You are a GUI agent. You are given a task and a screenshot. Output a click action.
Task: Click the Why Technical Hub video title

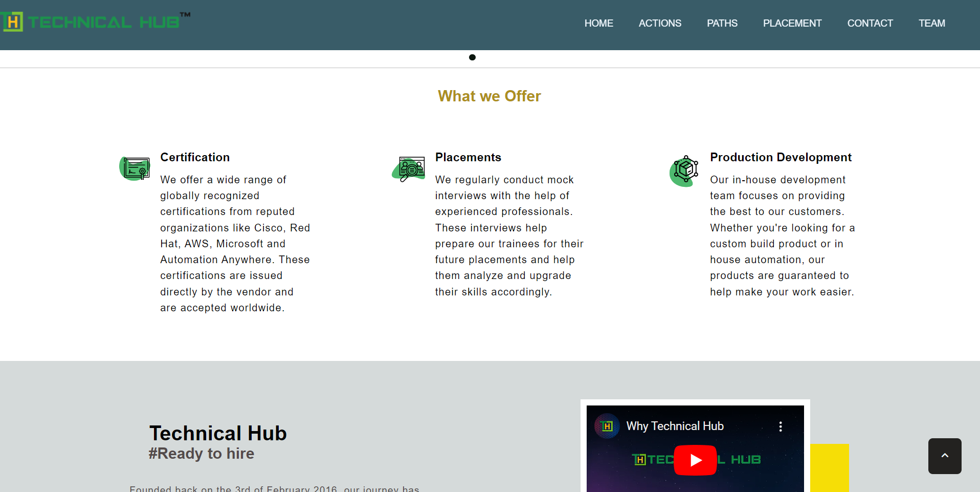tap(675, 426)
